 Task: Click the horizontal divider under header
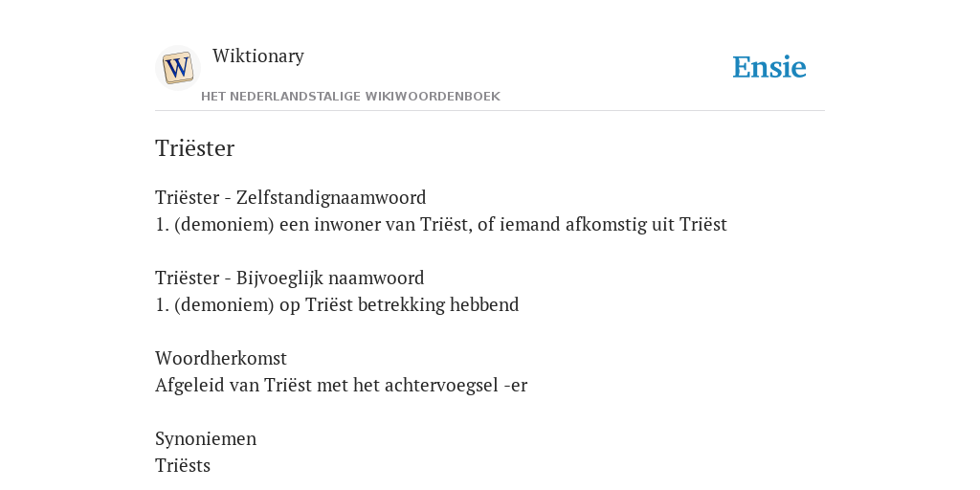pos(490,111)
